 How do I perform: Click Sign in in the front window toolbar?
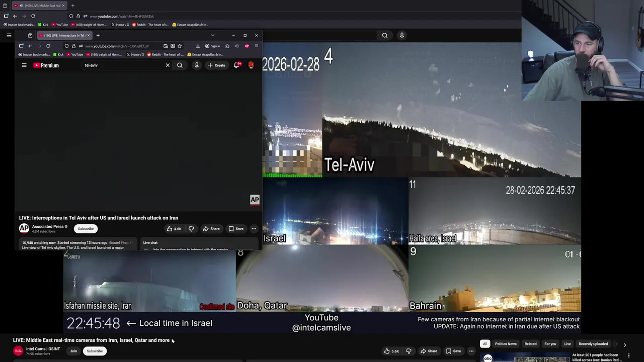213,46
